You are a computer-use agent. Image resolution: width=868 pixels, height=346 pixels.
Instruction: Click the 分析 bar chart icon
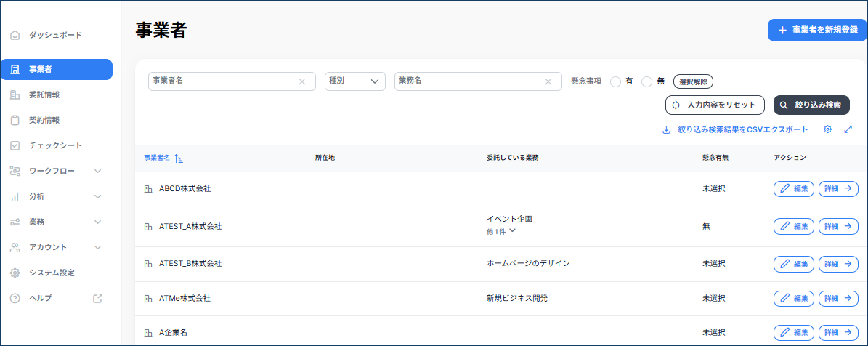click(x=15, y=196)
